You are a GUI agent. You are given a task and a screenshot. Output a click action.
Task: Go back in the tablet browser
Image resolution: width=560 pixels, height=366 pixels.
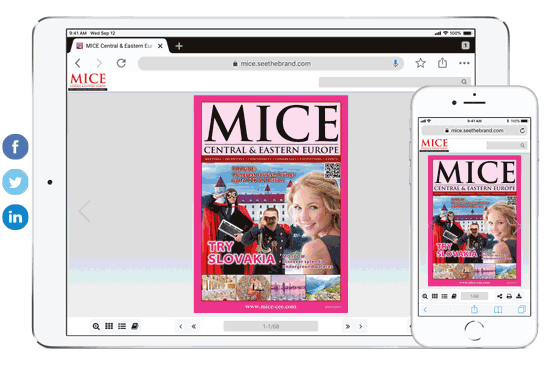(78, 63)
